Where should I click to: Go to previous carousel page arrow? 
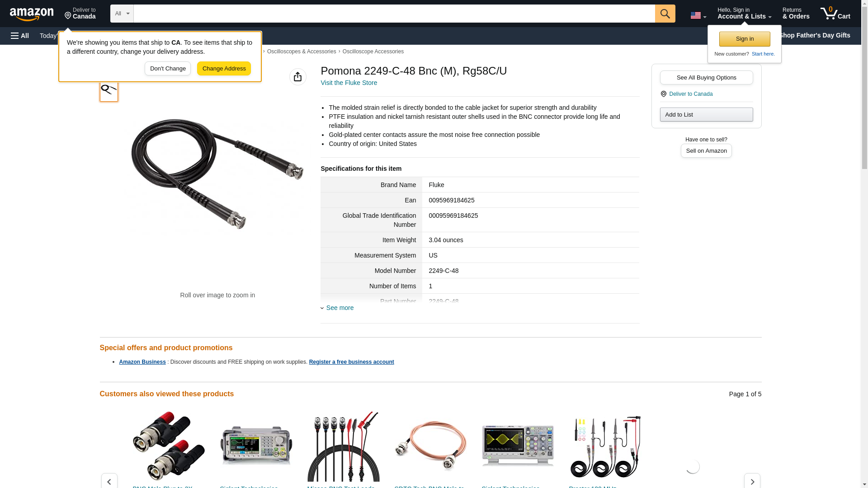pos(109,481)
